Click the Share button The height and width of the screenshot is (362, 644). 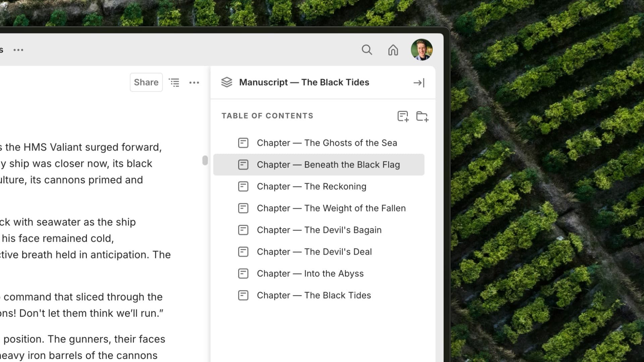tap(146, 82)
